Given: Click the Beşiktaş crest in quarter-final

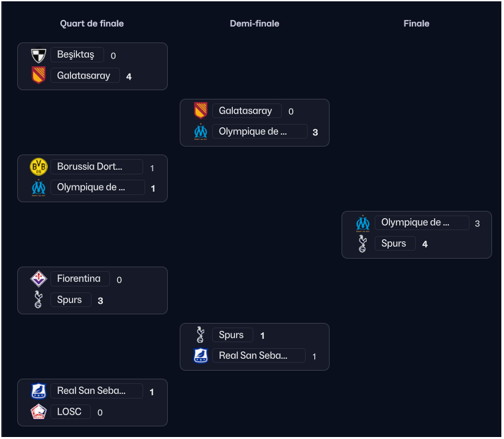Looking at the screenshot, I should [x=38, y=55].
